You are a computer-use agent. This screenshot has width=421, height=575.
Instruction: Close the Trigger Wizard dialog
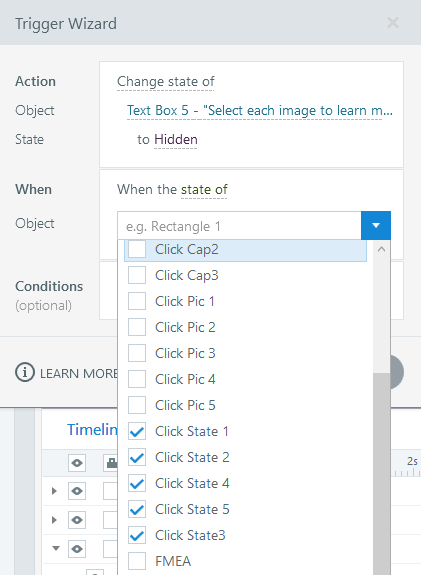[x=393, y=23]
